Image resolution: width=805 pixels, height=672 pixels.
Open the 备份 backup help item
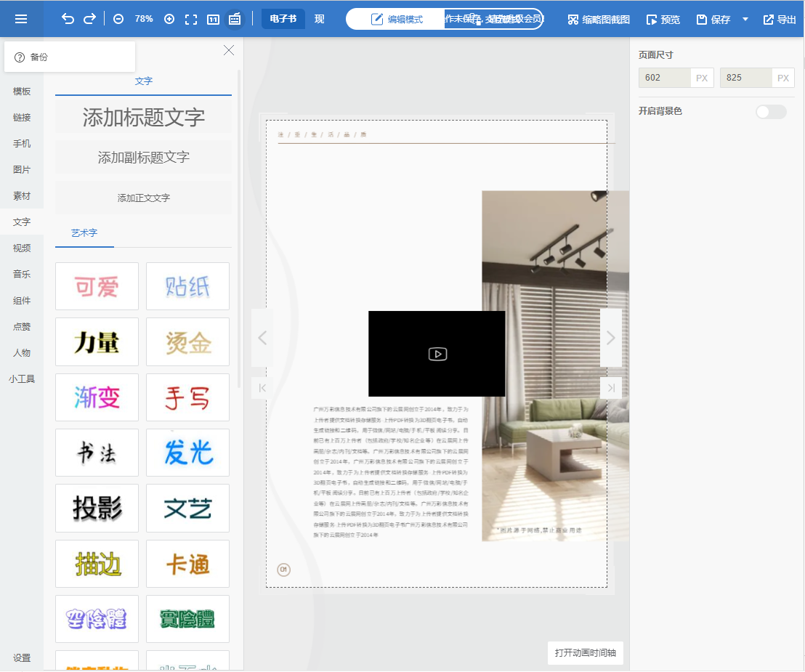(70, 57)
